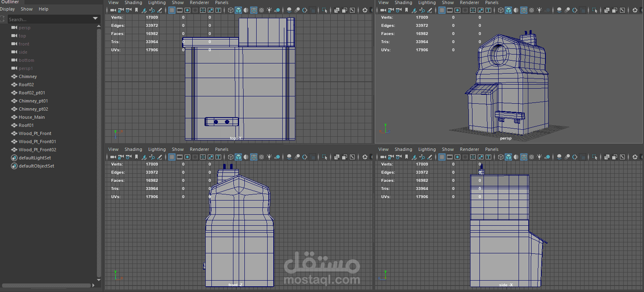Toggle grid display in persp viewport toolbar
The height and width of the screenshot is (292, 644).
pos(442,10)
